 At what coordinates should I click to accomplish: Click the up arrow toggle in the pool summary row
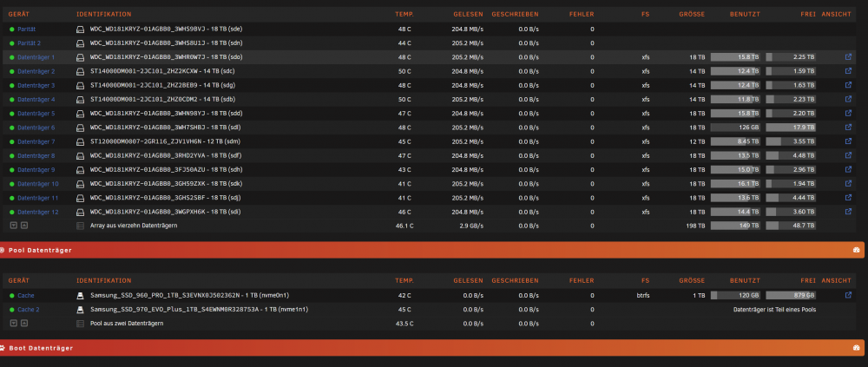point(23,324)
